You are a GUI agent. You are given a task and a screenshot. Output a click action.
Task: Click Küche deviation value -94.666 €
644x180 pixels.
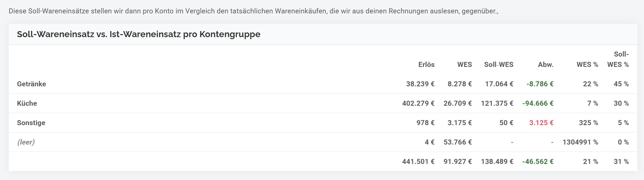tap(538, 103)
